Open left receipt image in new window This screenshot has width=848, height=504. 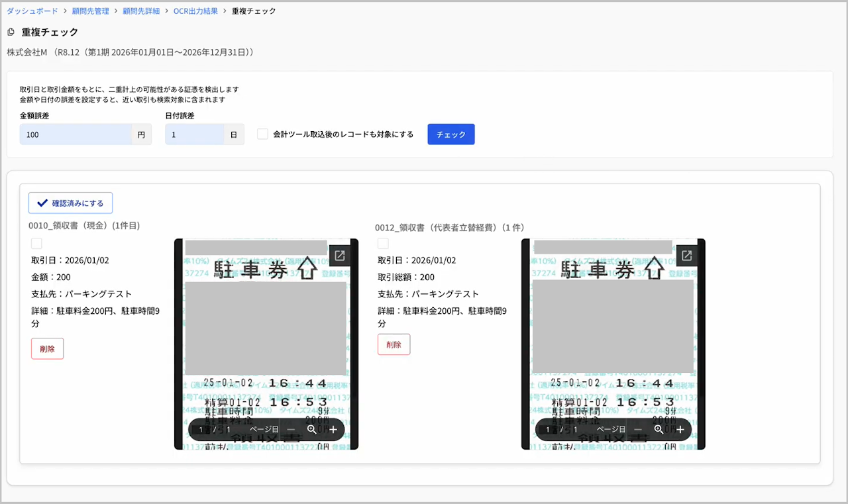pos(339,256)
